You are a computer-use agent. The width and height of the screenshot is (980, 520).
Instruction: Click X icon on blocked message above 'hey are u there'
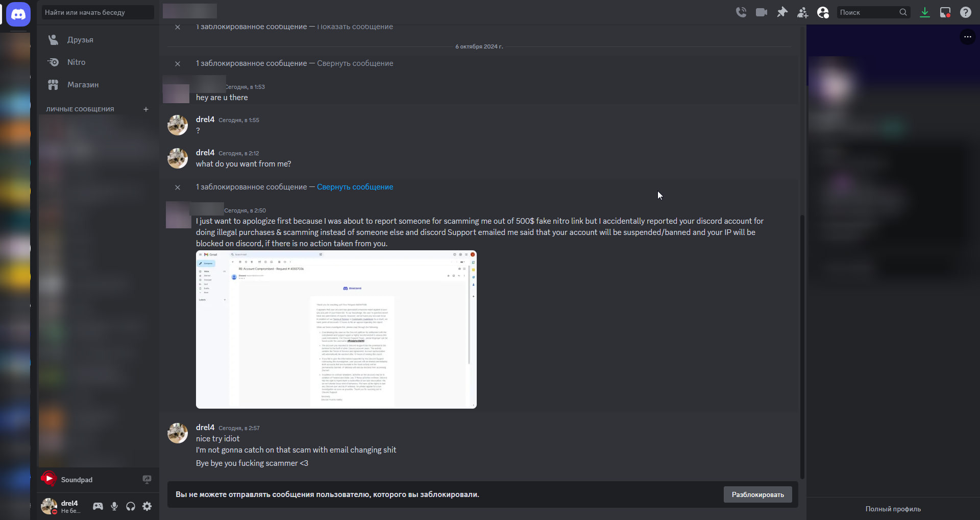pos(178,64)
